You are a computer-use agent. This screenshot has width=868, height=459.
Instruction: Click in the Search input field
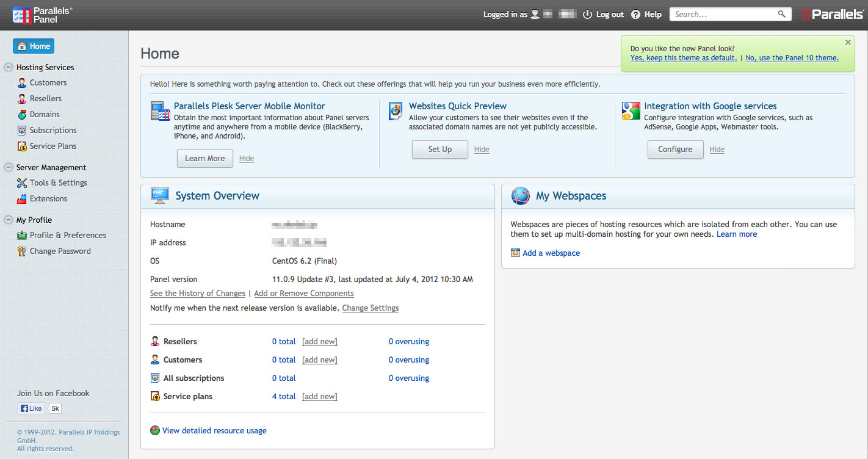pos(724,14)
